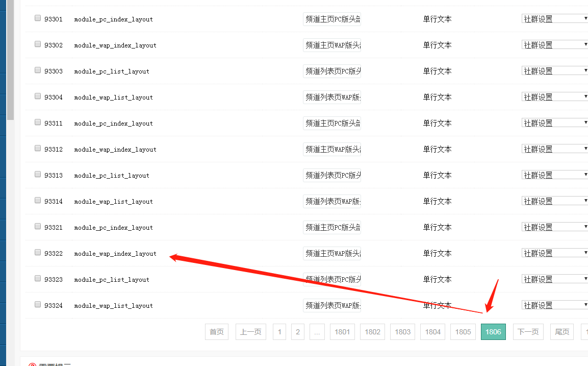This screenshot has width=588, height=366.
Task: Go to the first page via 首页
Action: click(x=216, y=332)
